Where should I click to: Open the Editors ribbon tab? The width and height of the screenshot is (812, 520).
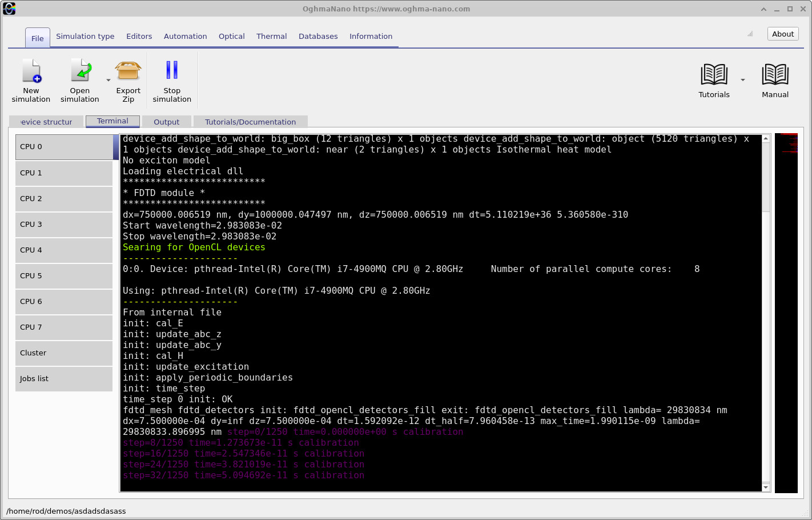139,36
